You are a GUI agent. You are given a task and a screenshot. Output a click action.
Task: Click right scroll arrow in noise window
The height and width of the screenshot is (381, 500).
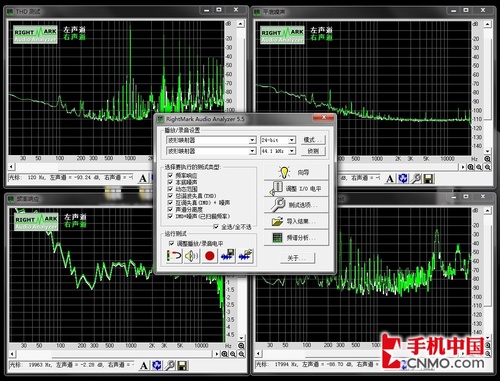point(463,167)
